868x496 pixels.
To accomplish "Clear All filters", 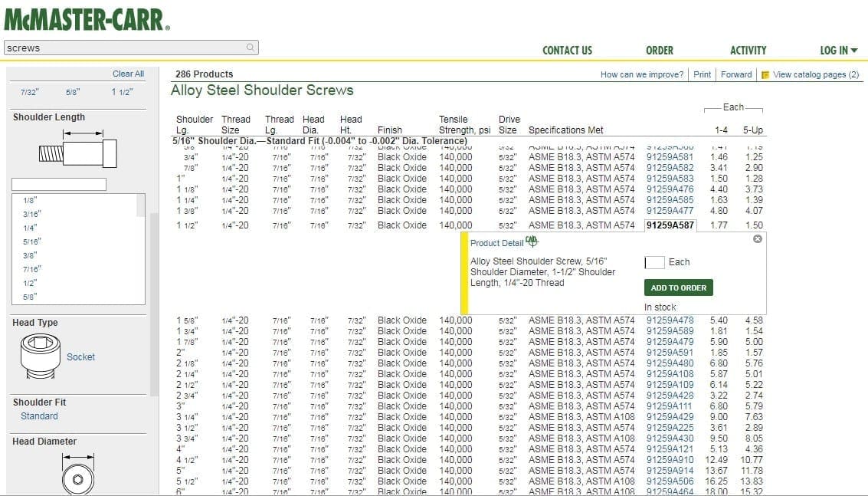I will click(128, 74).
